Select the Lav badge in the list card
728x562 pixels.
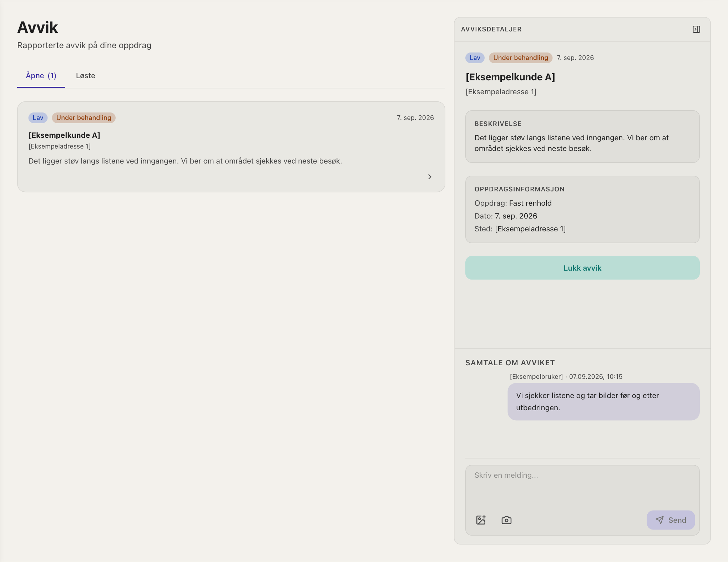(x=38, y=118)
